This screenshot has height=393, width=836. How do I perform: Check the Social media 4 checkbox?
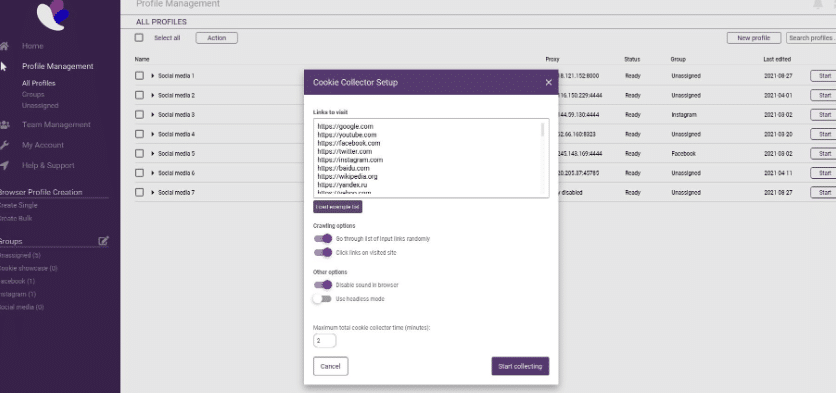(x=139, y=134)
